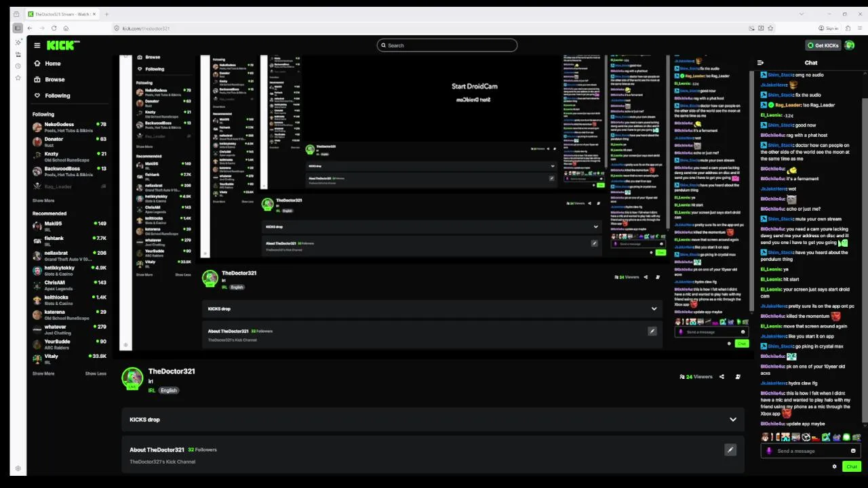Focus the Kick Search field

[x=447, y=45]
